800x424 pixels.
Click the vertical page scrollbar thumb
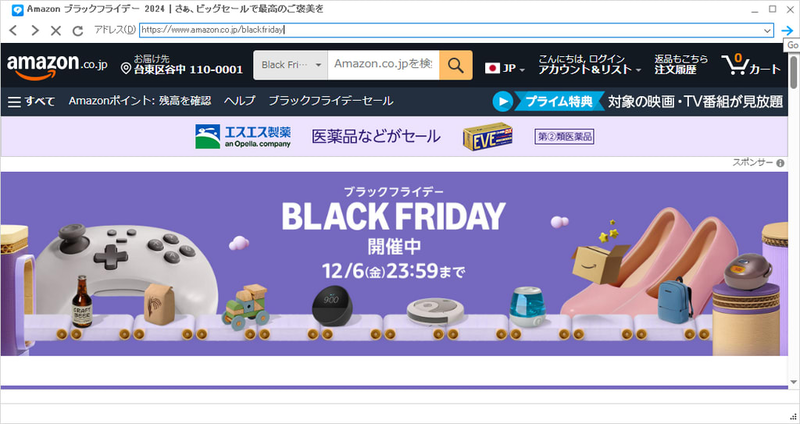(793, 69)
